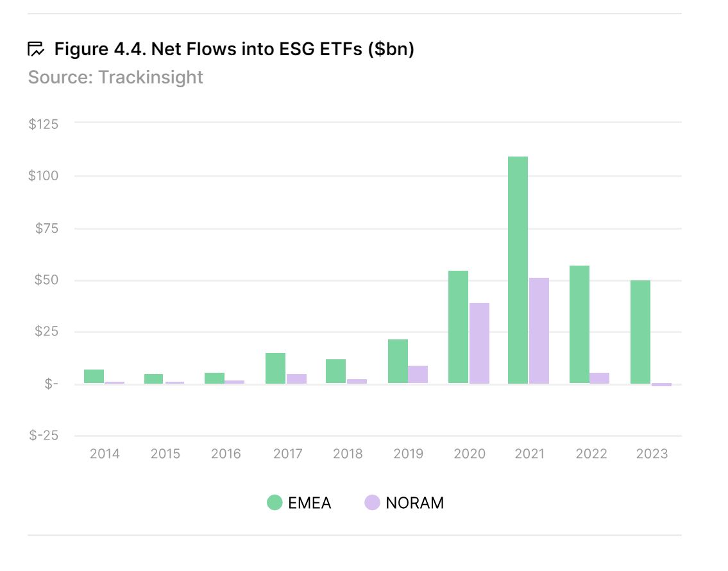The height and width of the screenshot is (571, 728).
Task: Select the 2019 EMEA bar
Action: tap(398, 361)
